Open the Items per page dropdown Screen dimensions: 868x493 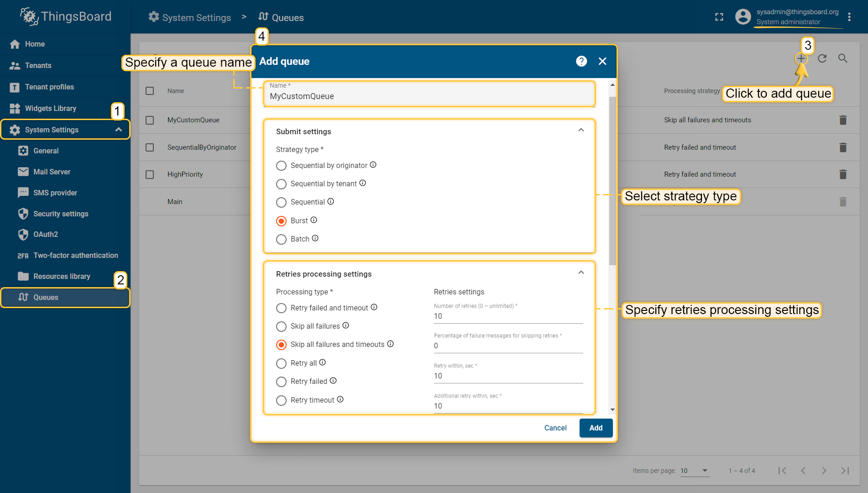[695, 471]
